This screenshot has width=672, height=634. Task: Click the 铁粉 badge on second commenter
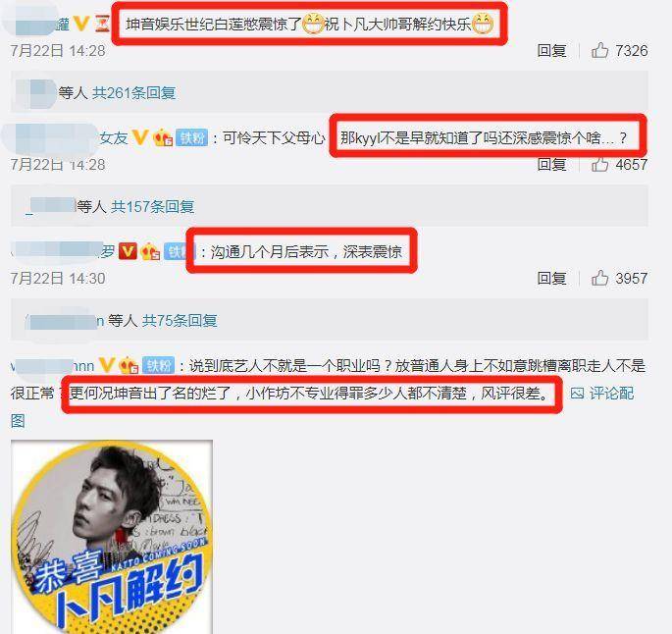(x=191, y=137)
